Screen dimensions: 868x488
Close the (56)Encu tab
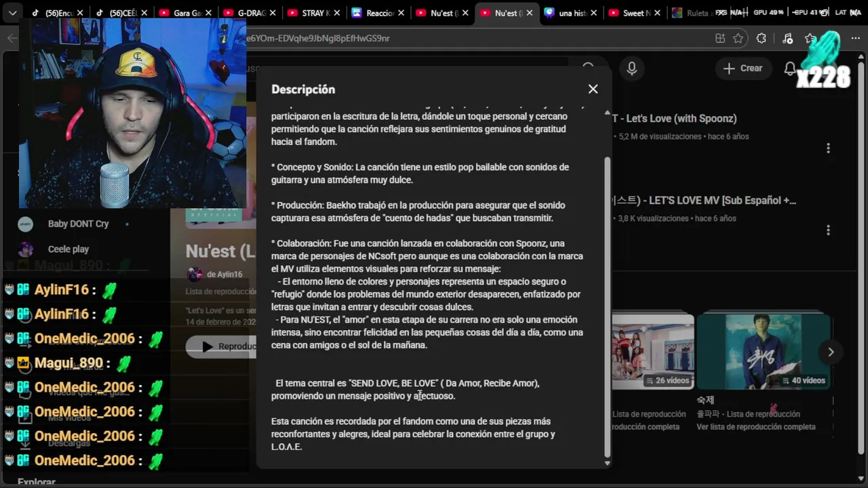tap(80, 13)
